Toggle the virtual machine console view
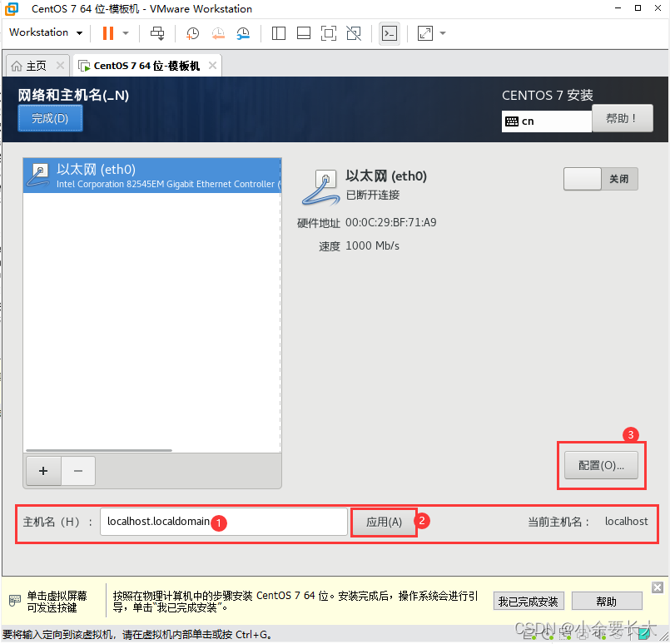 (390, 32)
